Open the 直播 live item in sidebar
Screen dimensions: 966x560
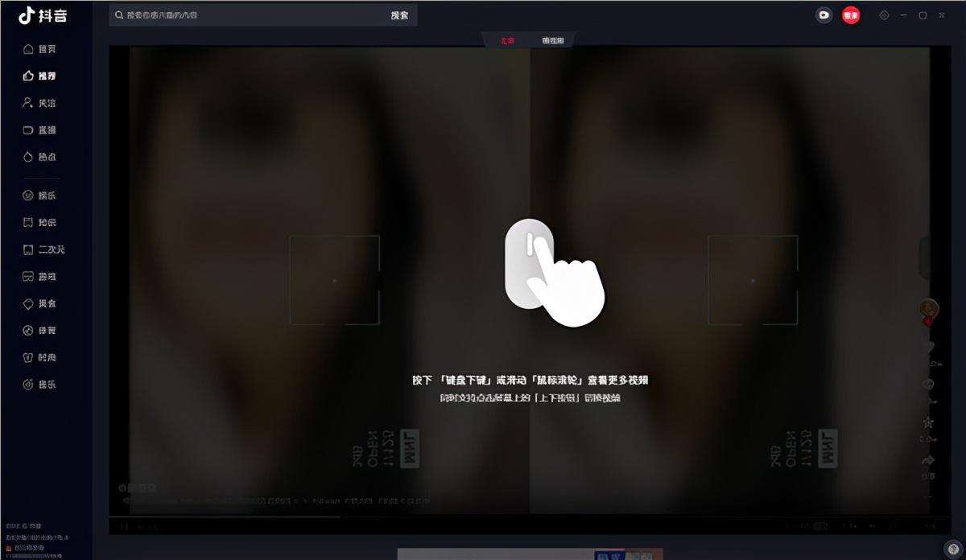tap(40, 130)
